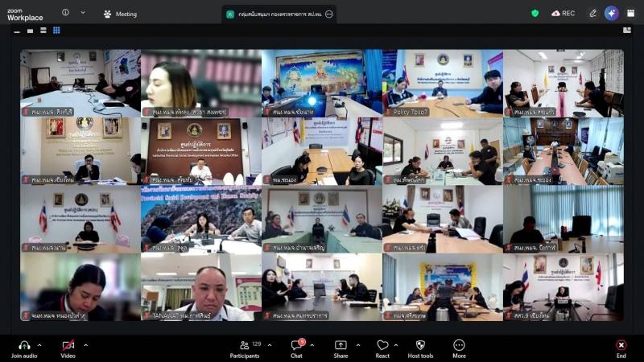Select the สมุทรปราการ video tile
Image resolution: width=644 pixels, height=362 pixels.
point(322,287)
